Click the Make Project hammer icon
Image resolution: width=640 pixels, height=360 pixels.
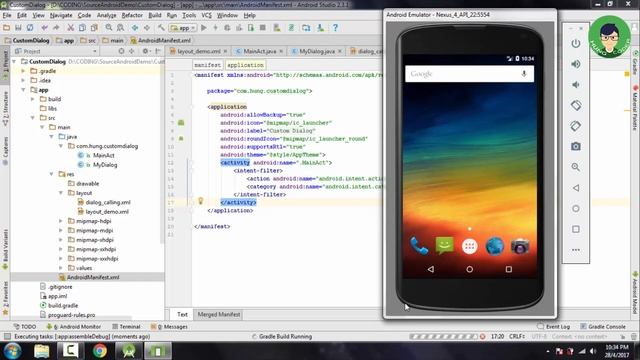click(161, 28)
